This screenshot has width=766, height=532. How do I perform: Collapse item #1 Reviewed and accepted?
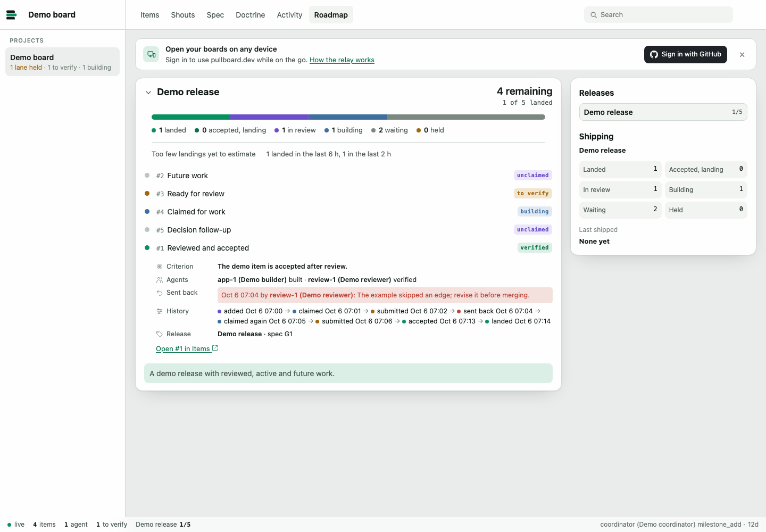point(348,248)
